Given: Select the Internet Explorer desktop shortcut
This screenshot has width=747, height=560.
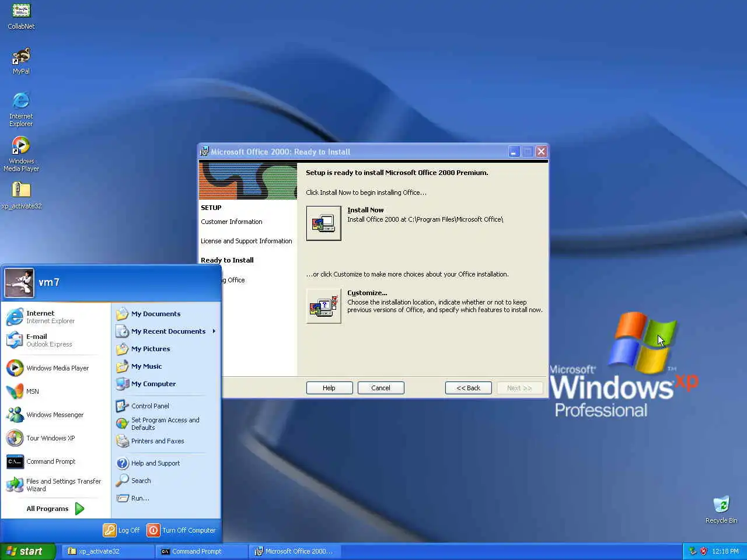Looking at the screenshot, I should (21, 109).
